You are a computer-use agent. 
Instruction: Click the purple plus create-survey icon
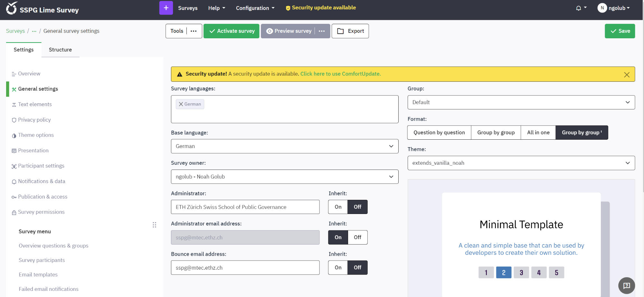[166, 8]
